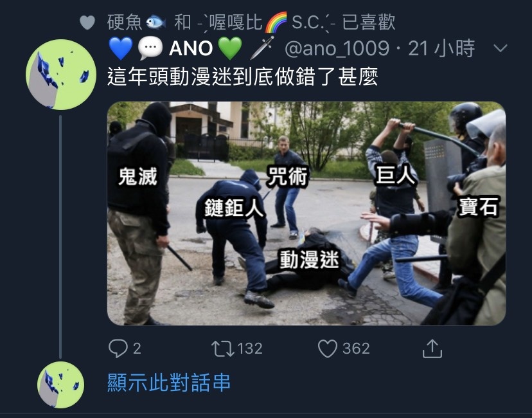Screen dimensions: 532x418
Task: Like the tweet with 362 hearts
Action: [328, 349]
